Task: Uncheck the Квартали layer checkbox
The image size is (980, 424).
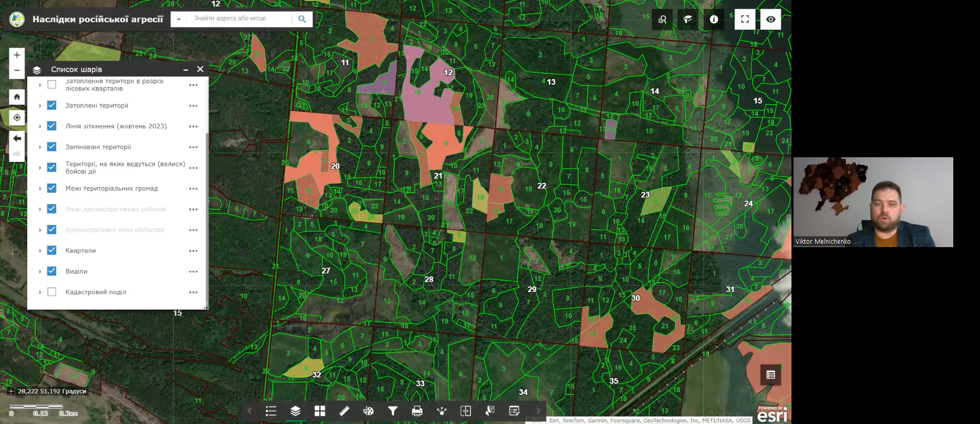Action: (52, 250)
